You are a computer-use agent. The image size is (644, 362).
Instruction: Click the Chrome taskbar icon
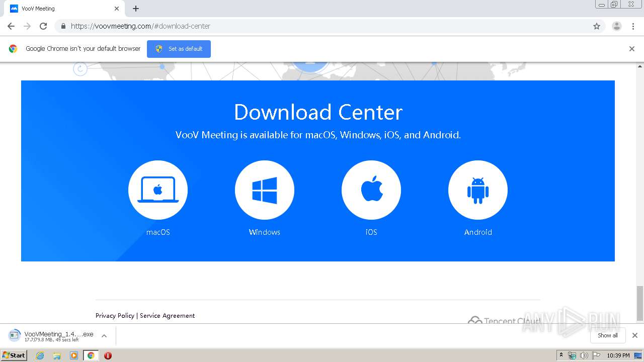91,355
